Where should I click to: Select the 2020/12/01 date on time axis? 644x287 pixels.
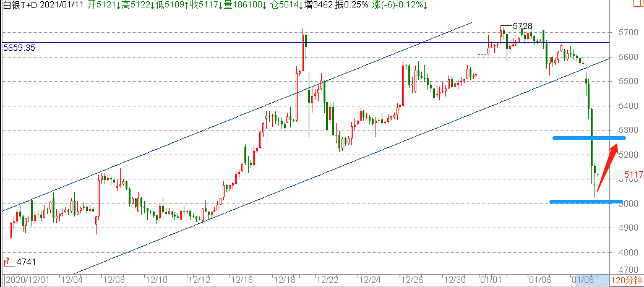27,281
